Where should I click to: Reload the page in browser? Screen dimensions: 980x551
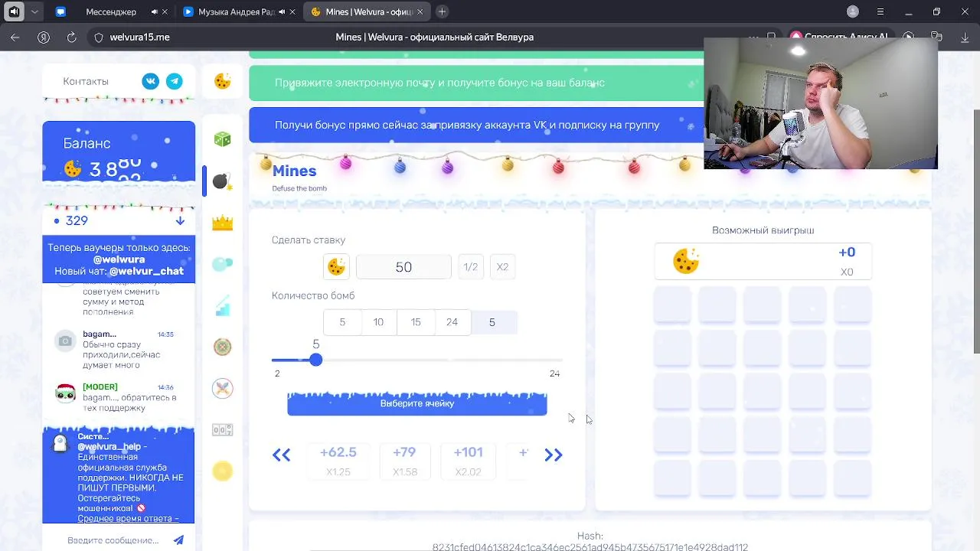(x=72, y=37)
